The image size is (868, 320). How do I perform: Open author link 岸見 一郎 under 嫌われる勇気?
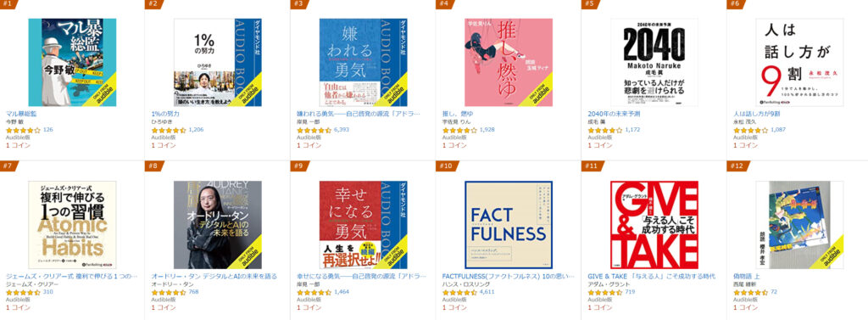coord(309,121)
